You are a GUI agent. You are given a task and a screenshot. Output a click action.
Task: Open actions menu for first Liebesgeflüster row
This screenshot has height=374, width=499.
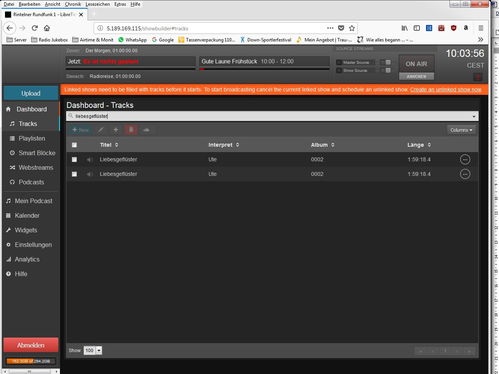point(465,159)
